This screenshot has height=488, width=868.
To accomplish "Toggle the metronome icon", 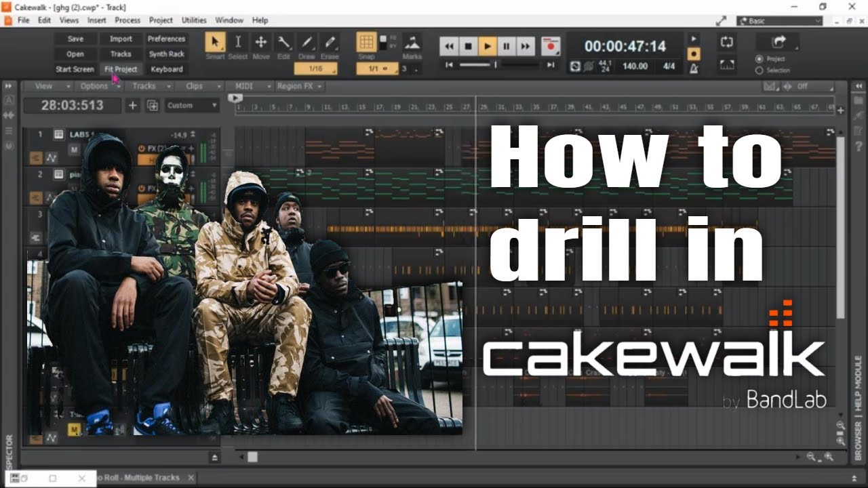I will click(x=694, y=68).
